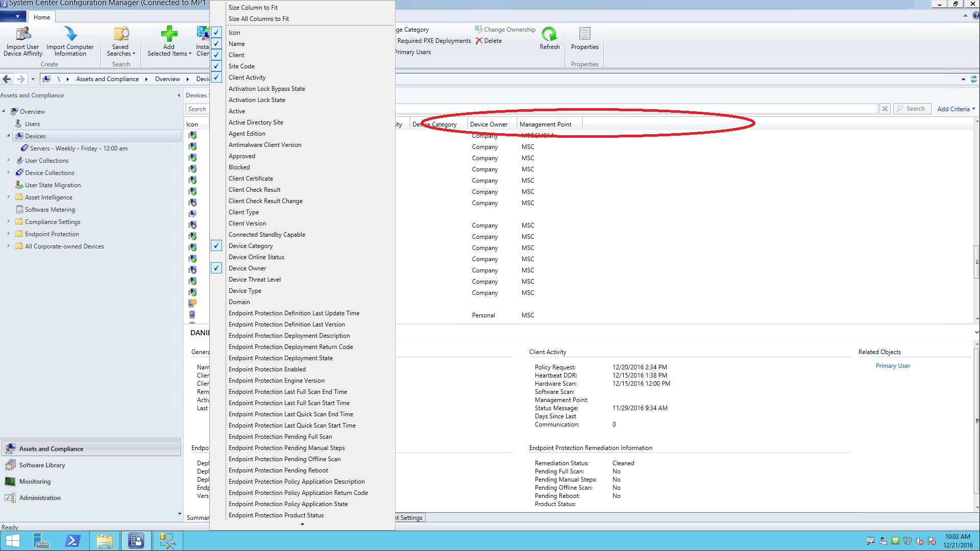Launch PowerShell from taskbar
The height and width of the screenshot is (551, 980).
coord(72,541)
